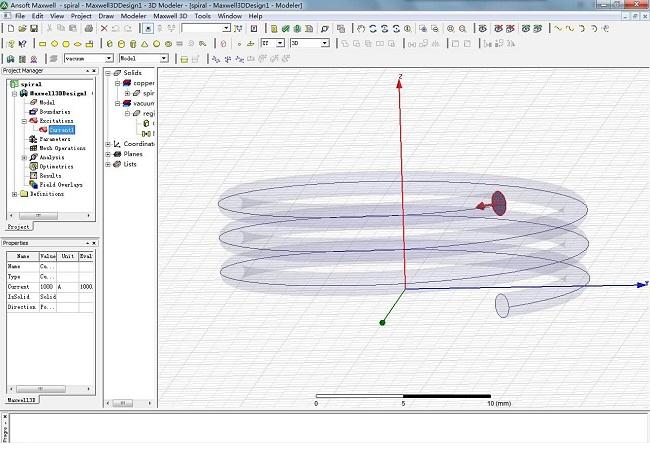This screenshot has width=650, height=460.
Task: Open the XY drawing plane dropdown
Action: tap(280, 43)
